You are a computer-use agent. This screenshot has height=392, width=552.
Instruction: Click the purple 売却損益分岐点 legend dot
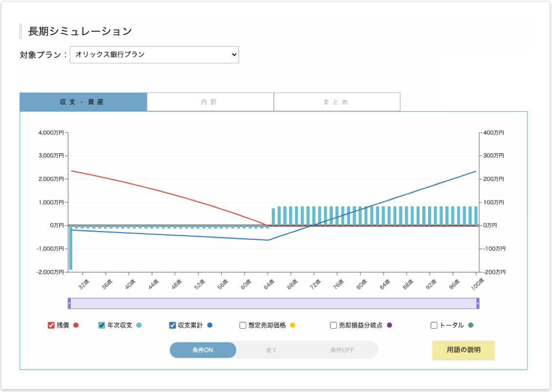click(389, 325)
